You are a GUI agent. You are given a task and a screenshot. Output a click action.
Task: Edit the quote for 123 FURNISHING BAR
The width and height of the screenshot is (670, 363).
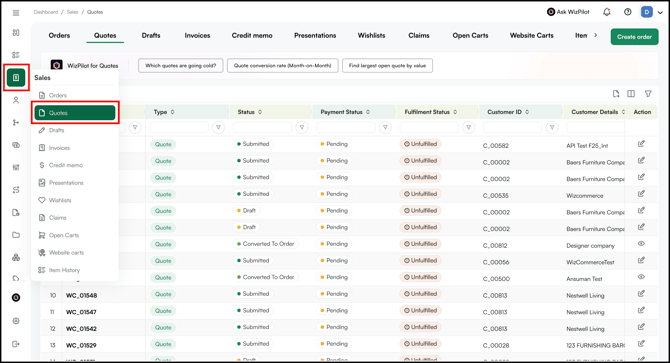click(x=641, y=343)
